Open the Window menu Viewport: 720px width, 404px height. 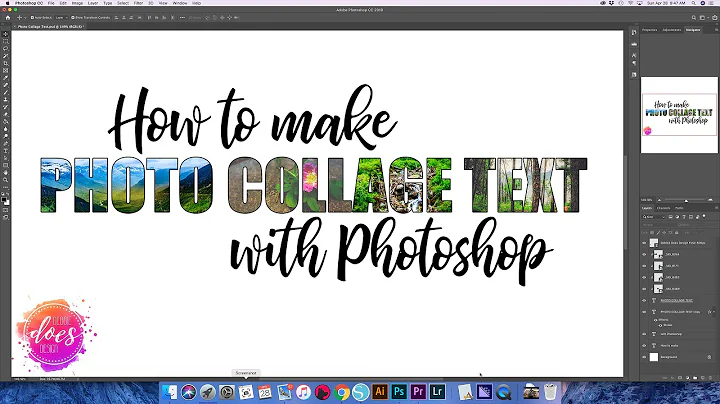(180, 3)
